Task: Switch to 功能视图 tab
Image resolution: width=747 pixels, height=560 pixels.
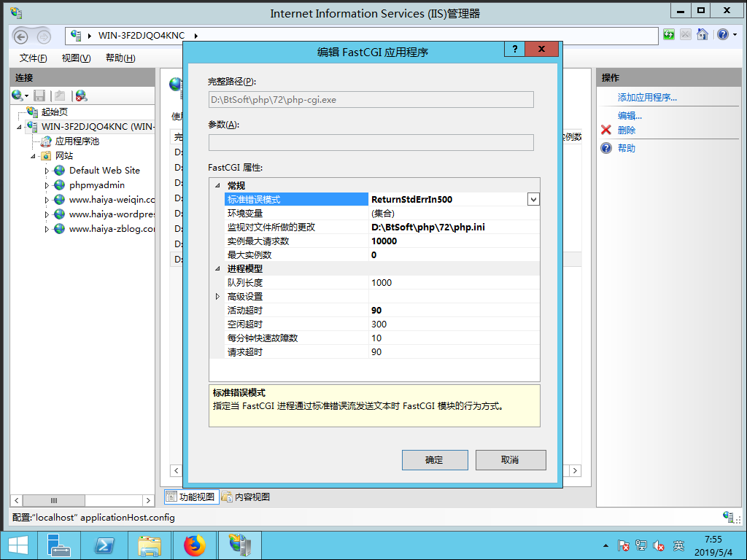Action: tap(192, 497)
